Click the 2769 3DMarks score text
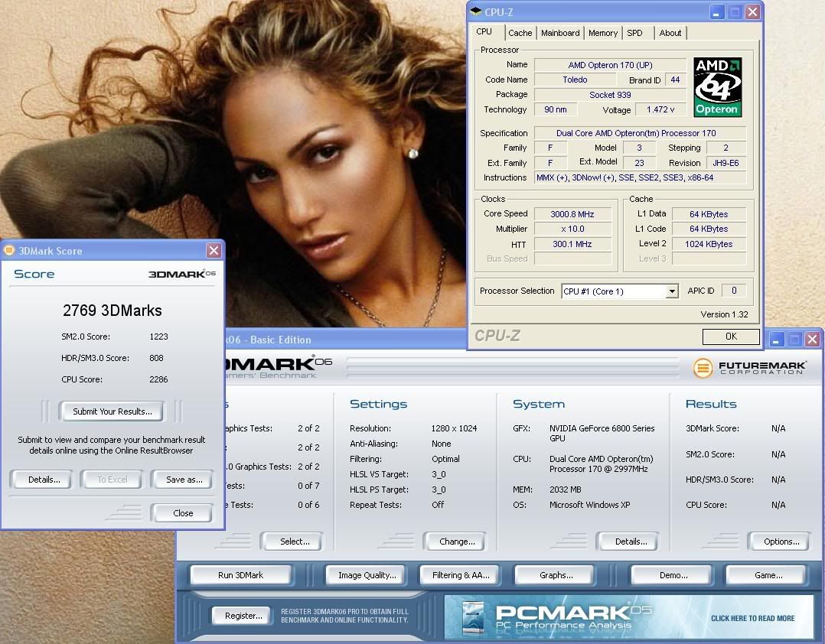Image resolution: width=825 pixels, height=644 pixels. point(112,311)
